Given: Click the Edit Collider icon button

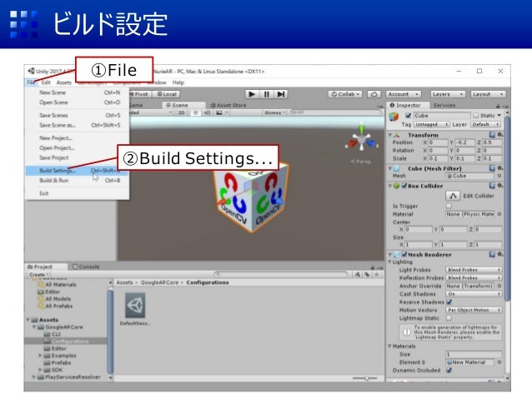Looking at the screenshot, I should pos(453,196).
